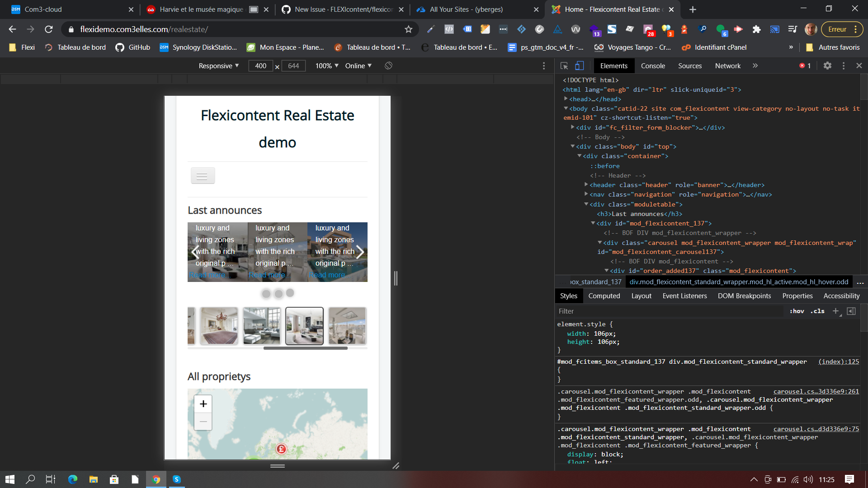Open the Online network throttling dropdown
Screen dimensions: 868x488
tap(358, 66)
